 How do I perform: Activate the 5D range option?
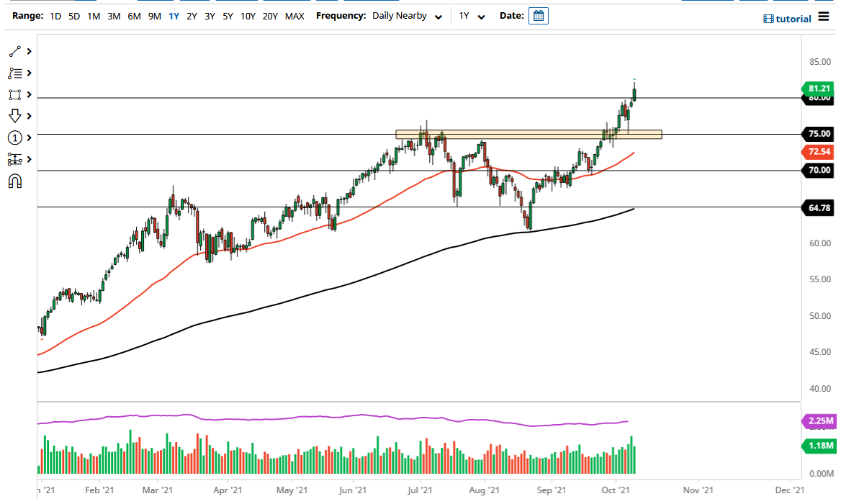(73, 16)
